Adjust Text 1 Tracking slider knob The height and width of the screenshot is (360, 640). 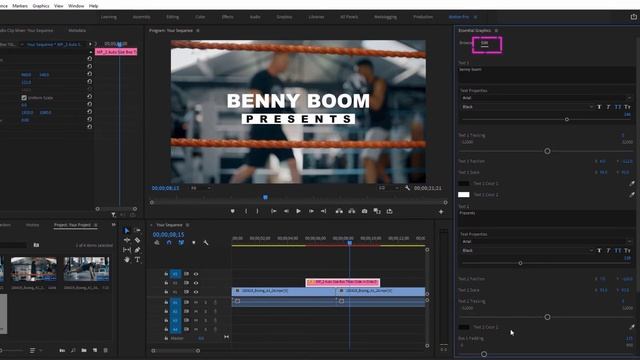[x=547, y=151]
